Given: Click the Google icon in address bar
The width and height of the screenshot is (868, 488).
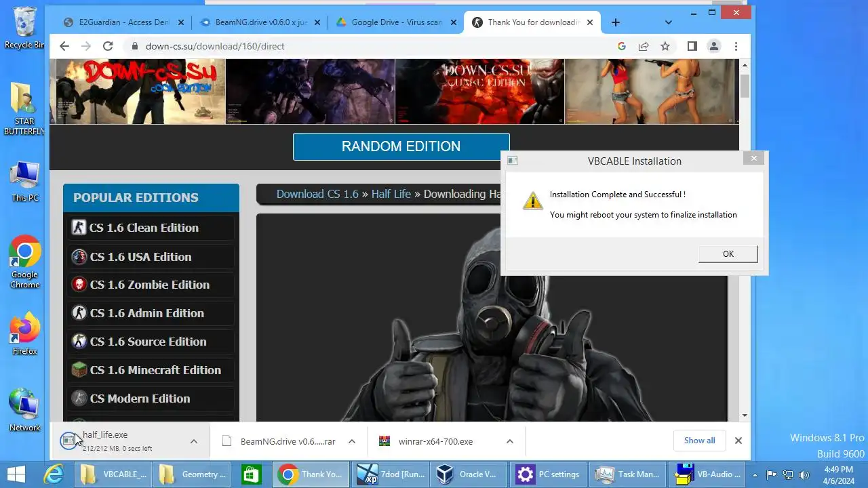Looking at the screenshot, I should pyautogui.click(x=622, y=46).
